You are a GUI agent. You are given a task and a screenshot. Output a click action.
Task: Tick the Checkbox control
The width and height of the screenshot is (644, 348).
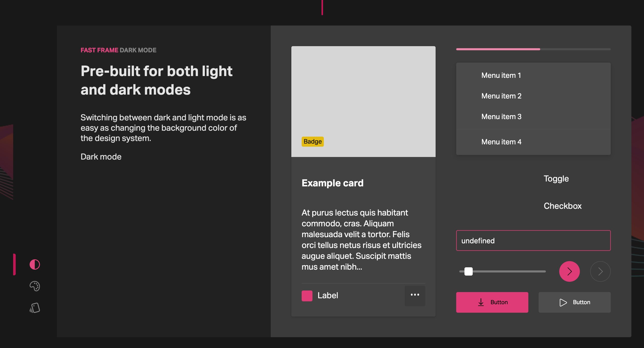(x=563, y=205)
